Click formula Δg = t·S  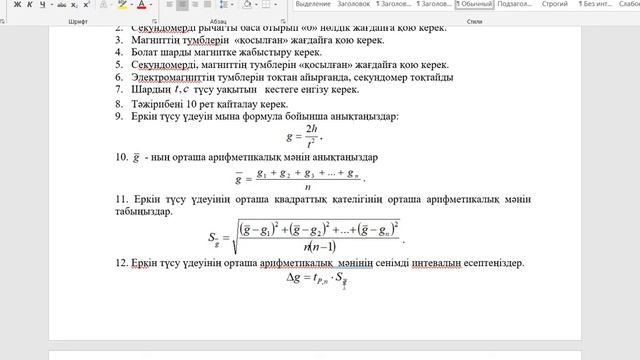317,279
